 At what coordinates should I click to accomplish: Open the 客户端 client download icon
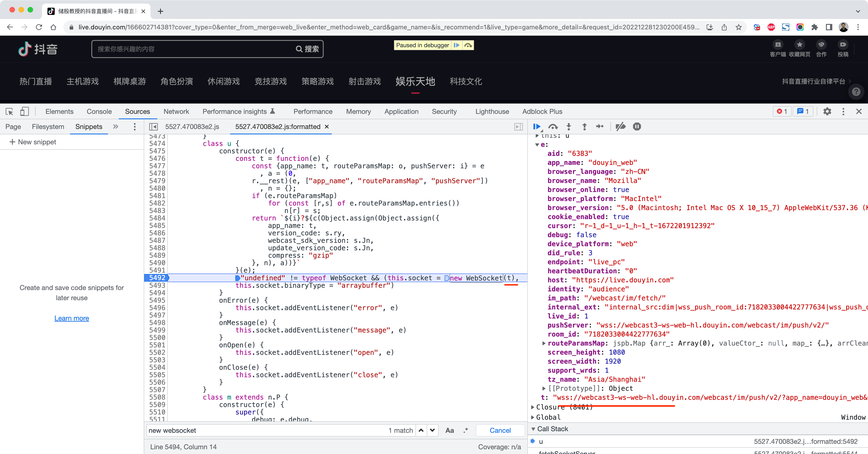click(x=778, y=44)
